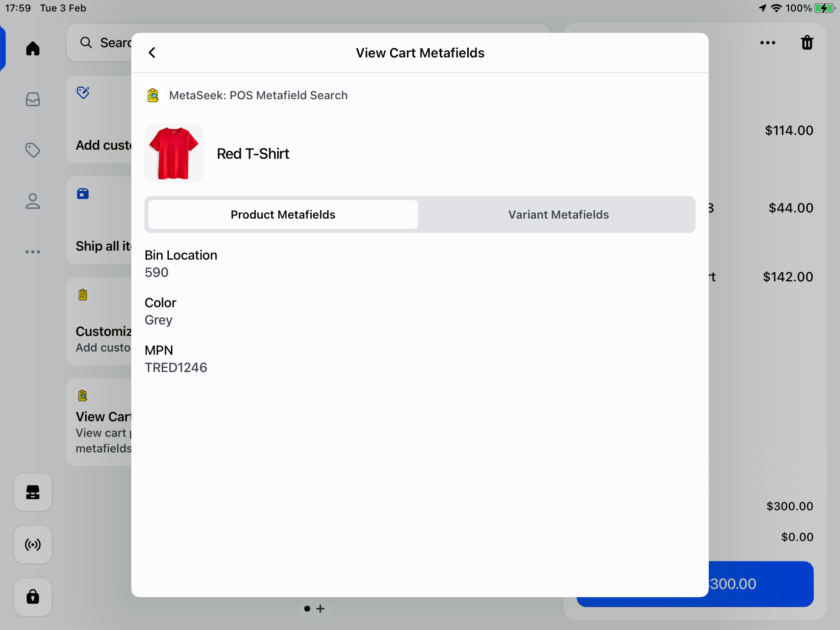The width and height of the screenshot is (840, 630).
Task: Click the MetaSeek app clipboard icon
Action: 153,95
